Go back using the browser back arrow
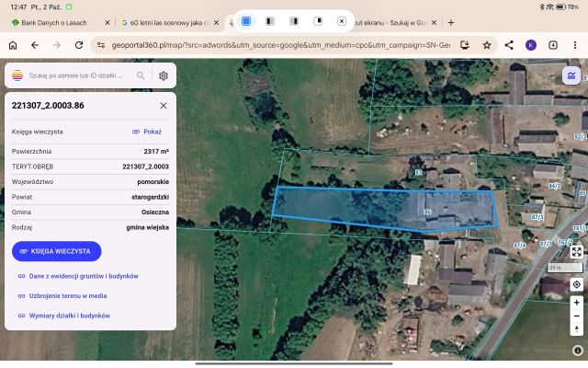The image size is (588, 368). [35, 45]
